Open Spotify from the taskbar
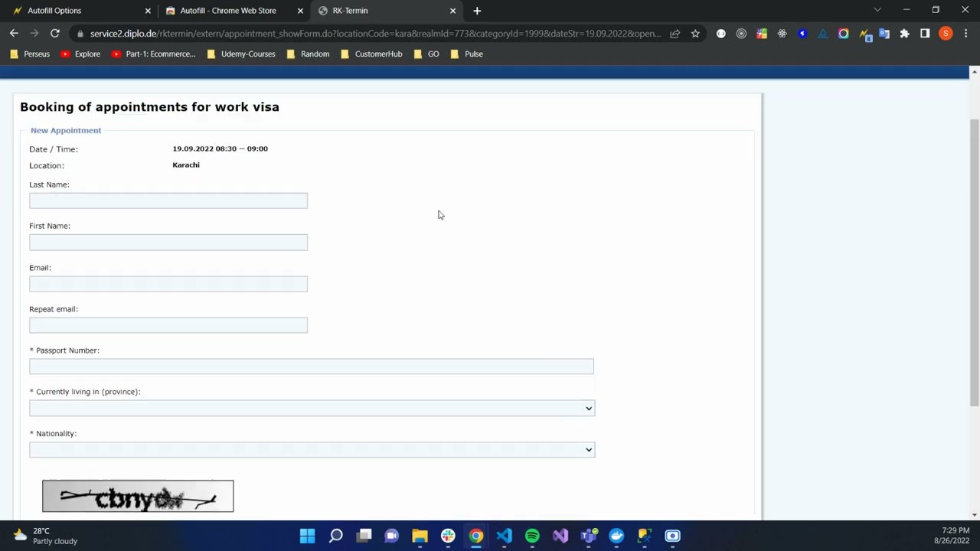980x551 pixels. (x=532, y=536)
